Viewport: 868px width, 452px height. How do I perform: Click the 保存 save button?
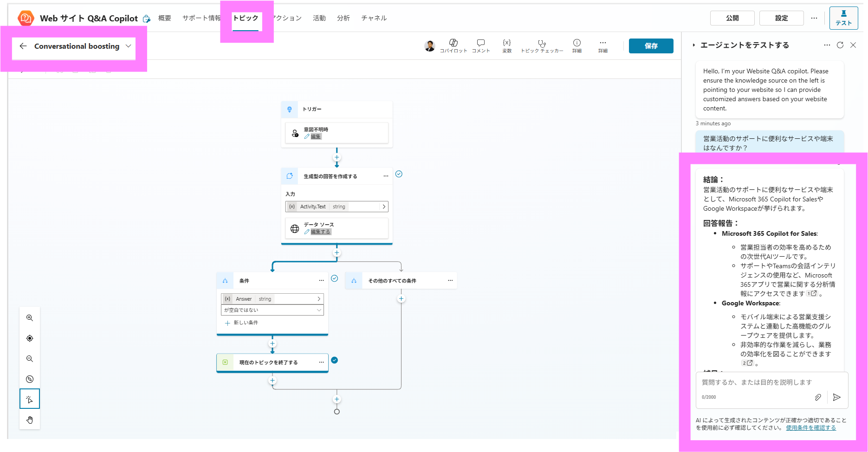(651, 46)
